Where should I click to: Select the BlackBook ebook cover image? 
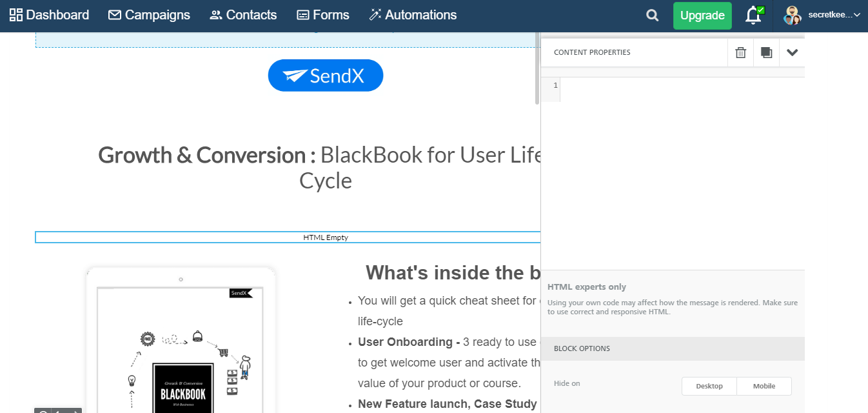(181, 340)
